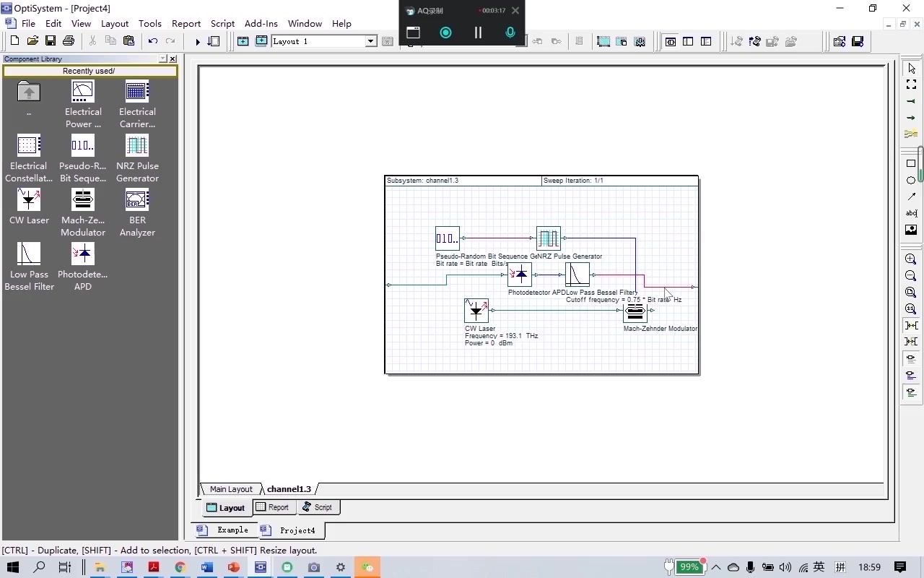Click the taskbar volume icon

tap(785, 567)
